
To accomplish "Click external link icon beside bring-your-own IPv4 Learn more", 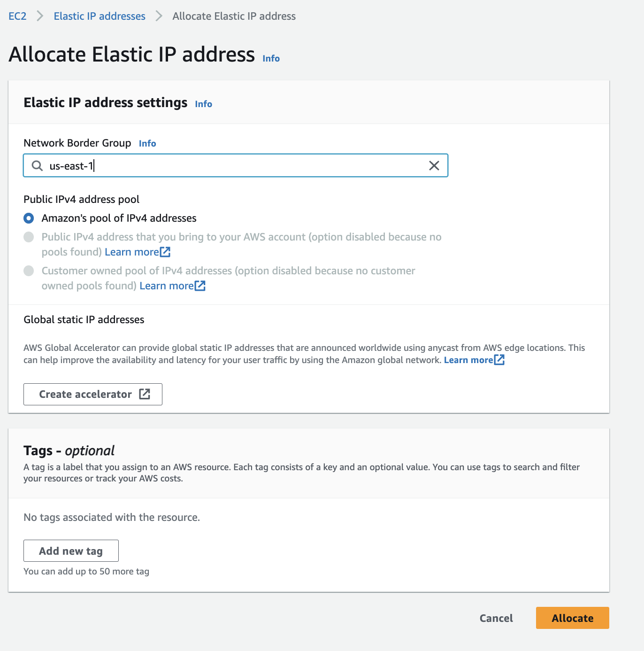I will [165, 252].
